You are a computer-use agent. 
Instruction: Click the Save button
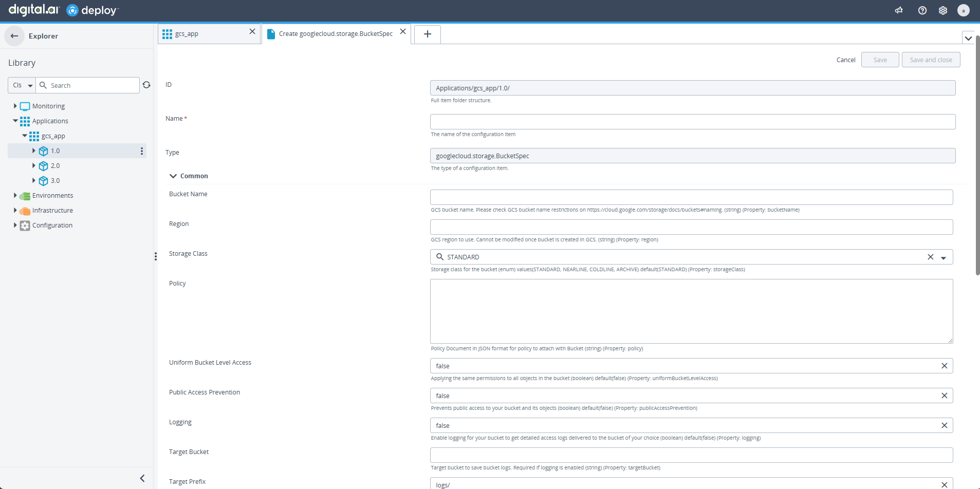click(880, 60)
